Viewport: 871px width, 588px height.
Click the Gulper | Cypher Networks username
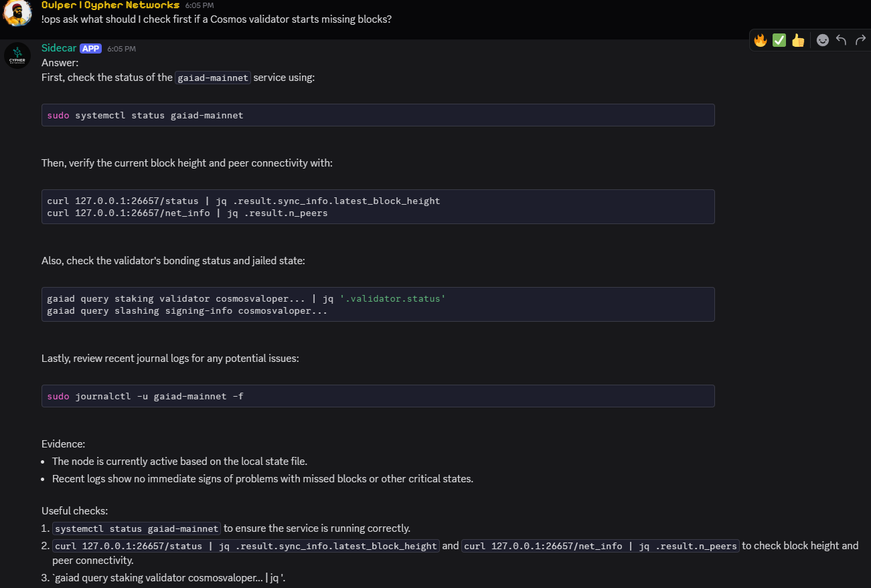pos(110,5)
